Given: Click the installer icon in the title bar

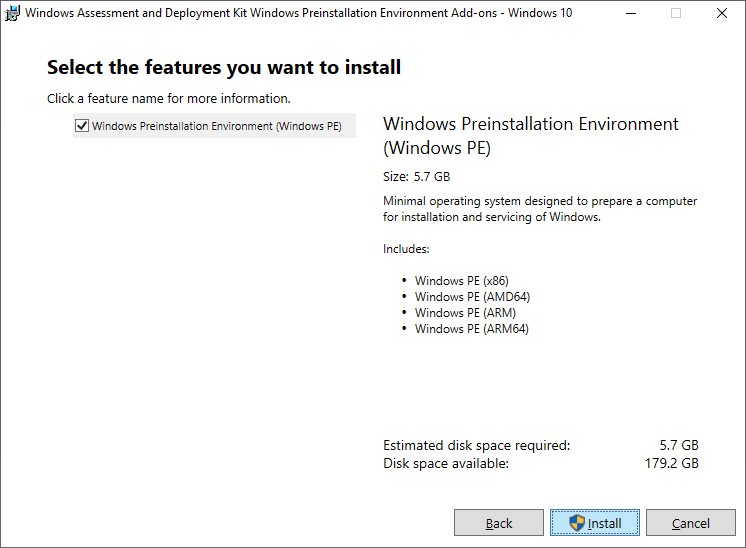Looking at the screenshot, I should 12,14.
